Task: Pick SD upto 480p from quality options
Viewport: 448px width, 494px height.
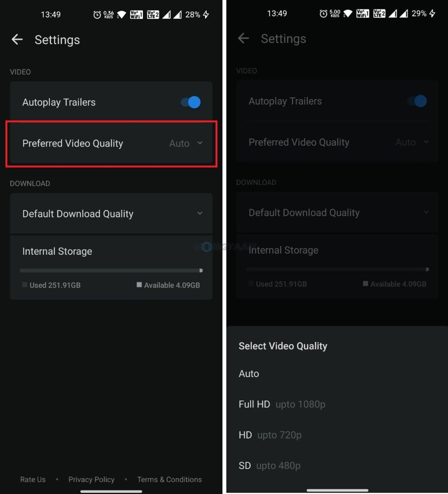Action: point(270,466)
